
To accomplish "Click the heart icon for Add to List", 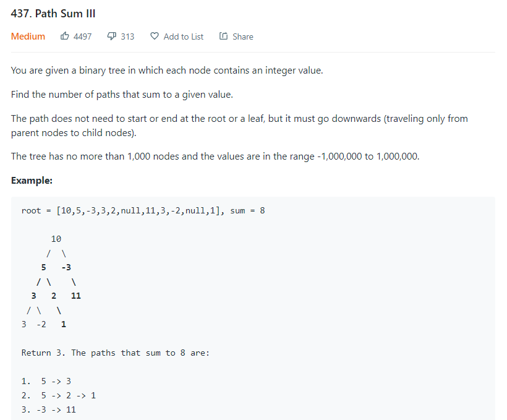I will [x=155, y=36].
